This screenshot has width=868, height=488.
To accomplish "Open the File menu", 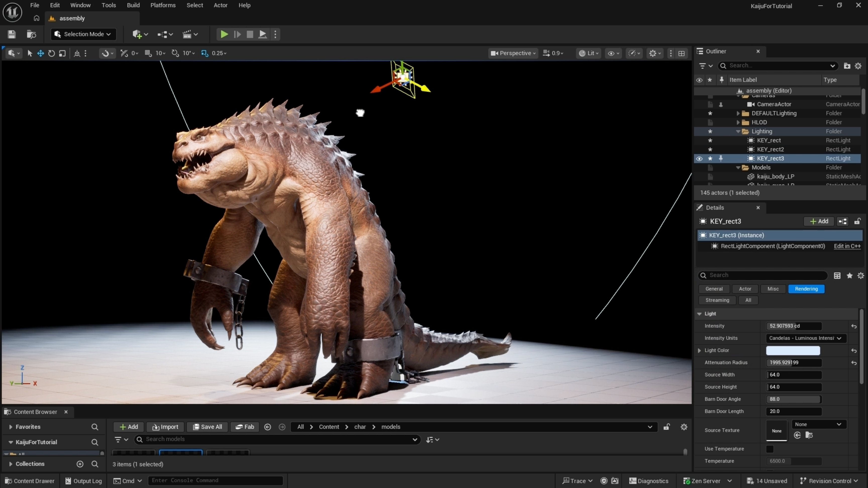I will [x=35, y=5].
